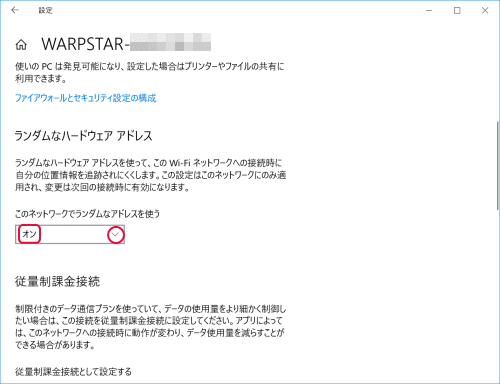Expand the random address dropdown chevron
500x384 pixels.
pos(115,234)
